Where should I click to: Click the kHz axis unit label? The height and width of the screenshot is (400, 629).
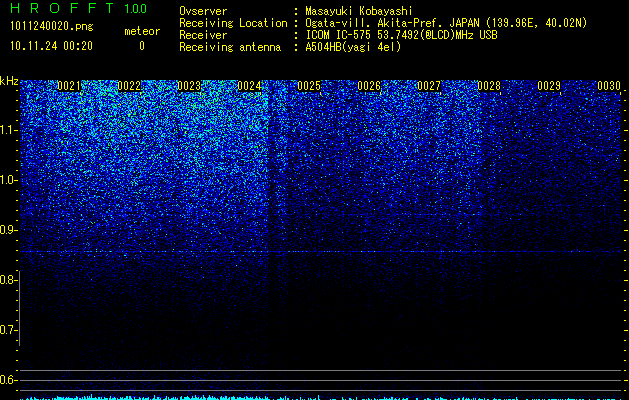click(x=9, y=81)
